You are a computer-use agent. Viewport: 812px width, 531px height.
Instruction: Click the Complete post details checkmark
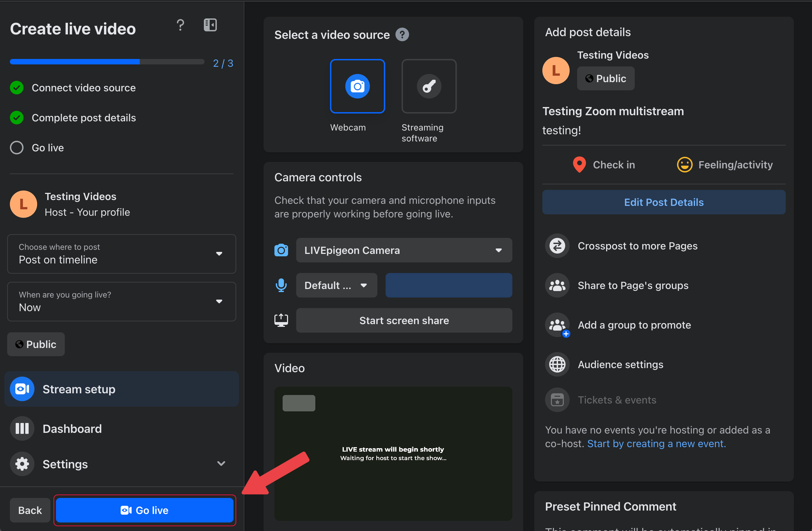pos(17,118)
